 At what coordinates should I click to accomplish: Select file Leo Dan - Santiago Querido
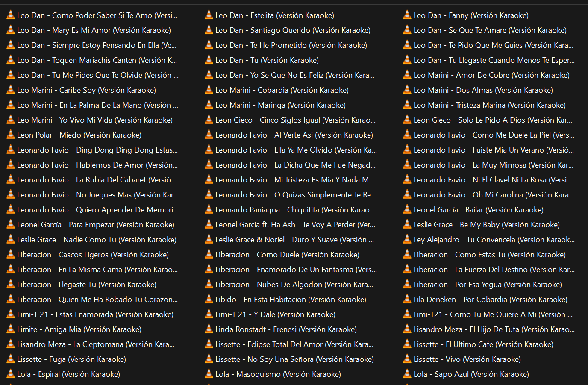288,30
